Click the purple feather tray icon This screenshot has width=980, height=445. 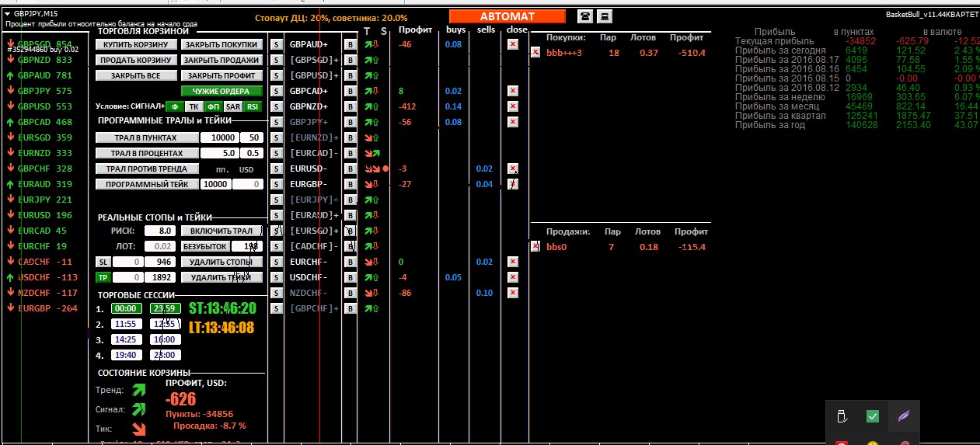pos(904,417)
